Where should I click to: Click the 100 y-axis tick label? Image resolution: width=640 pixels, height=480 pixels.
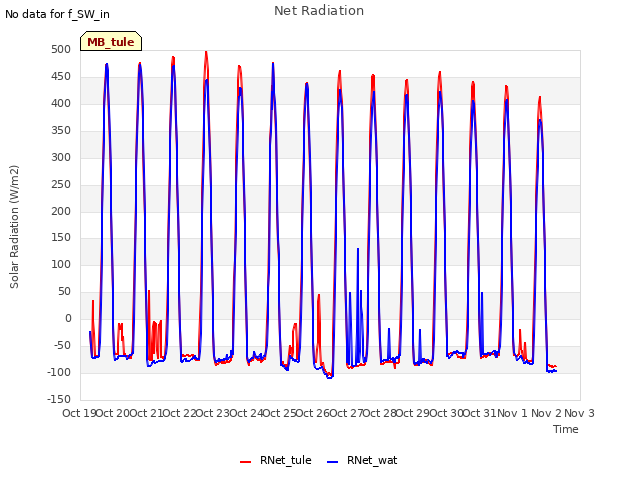tap(61, 265)
